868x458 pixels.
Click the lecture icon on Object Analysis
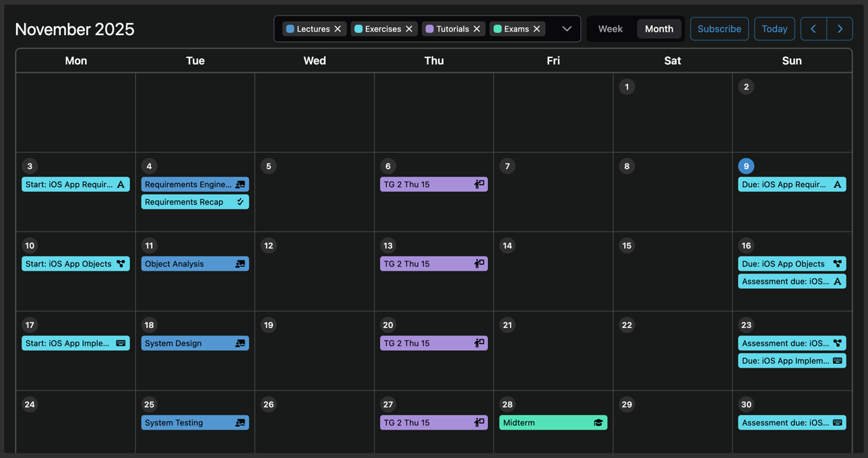(x=240, y=264)
